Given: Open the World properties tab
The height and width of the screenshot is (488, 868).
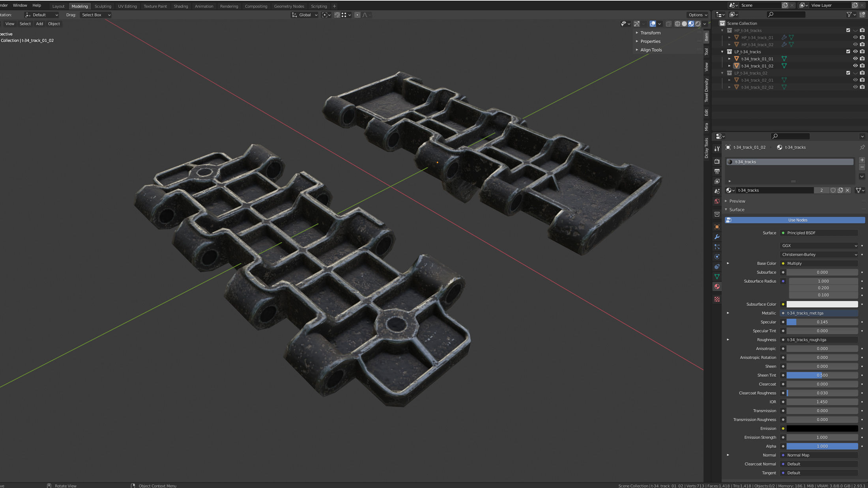Looking at the screenshot, I should click(717, 201).
